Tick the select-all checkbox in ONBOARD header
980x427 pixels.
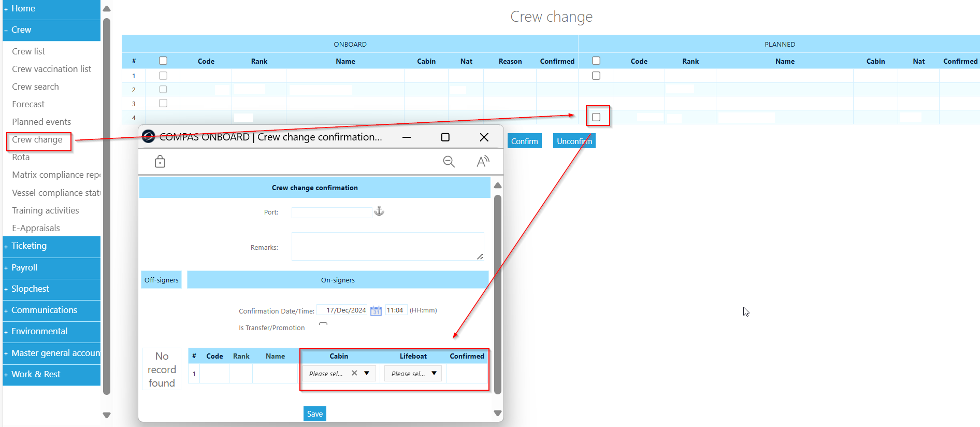163,61
